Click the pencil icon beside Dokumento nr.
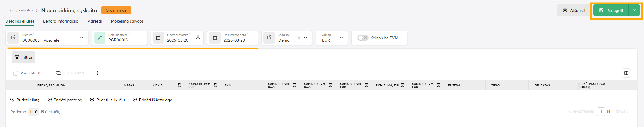Viewport: 644px width, 127px height. click(100, 38)
